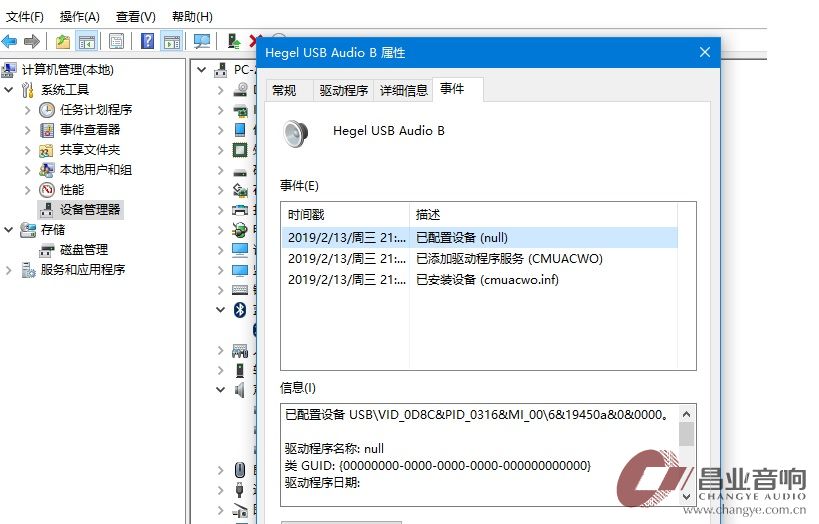Viewport: 819px width, 524px height.
Task: Toggle the Show/Hide action pane toolbar icon
Action: click(x=172, y=41)
